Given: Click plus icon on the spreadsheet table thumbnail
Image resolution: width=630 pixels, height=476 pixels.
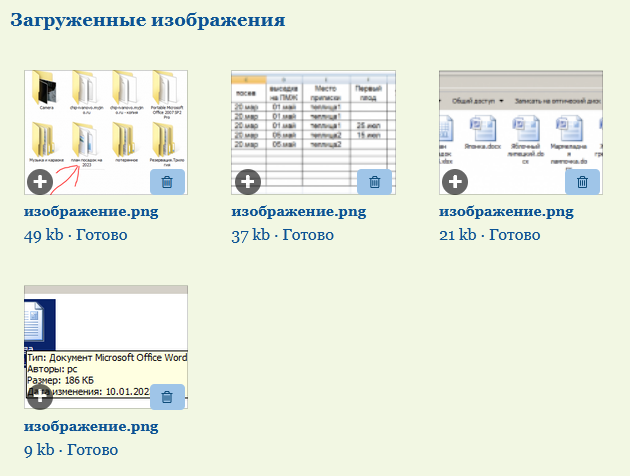Looking at the screenshot, I should pyautogui.click(x=247, y=182).
